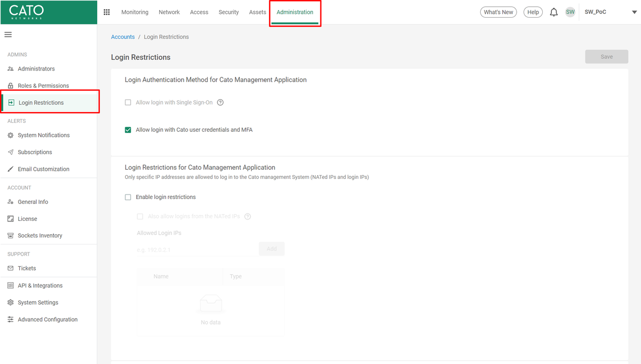Switch to the Security top menu tab
The width and height of the screenshot is (641, 364).
click(229, 12)
